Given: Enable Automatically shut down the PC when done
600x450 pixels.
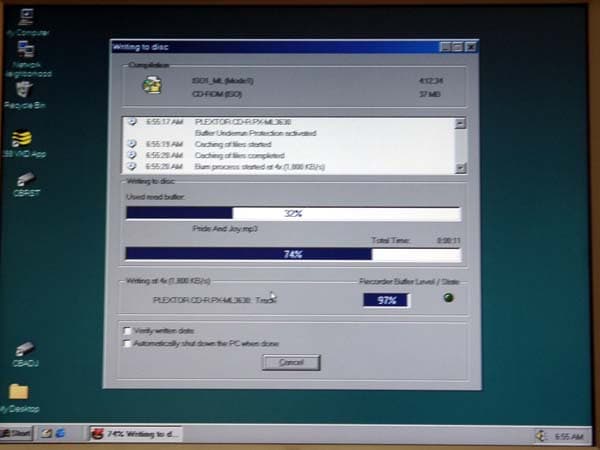Looking at the screenshot, I should 127,343.
